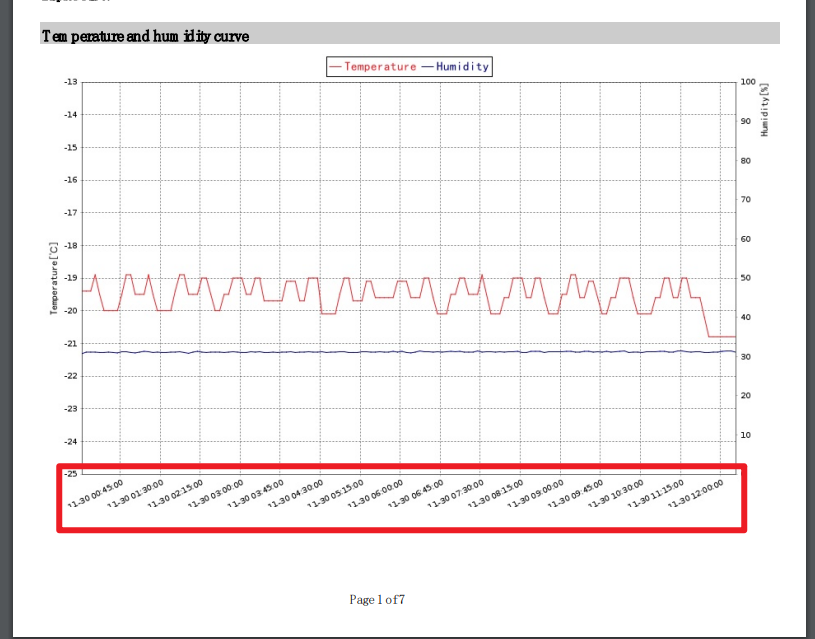Select the red Temperature legend line swatch

336,67
